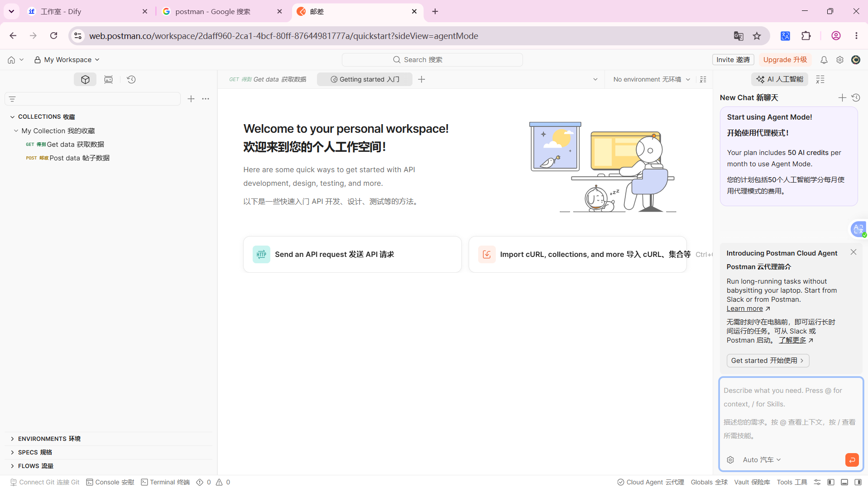868x488 pixels.
Task: Open Postman settings gear icon
Action: pyautogui.click(x=840, y=60)
